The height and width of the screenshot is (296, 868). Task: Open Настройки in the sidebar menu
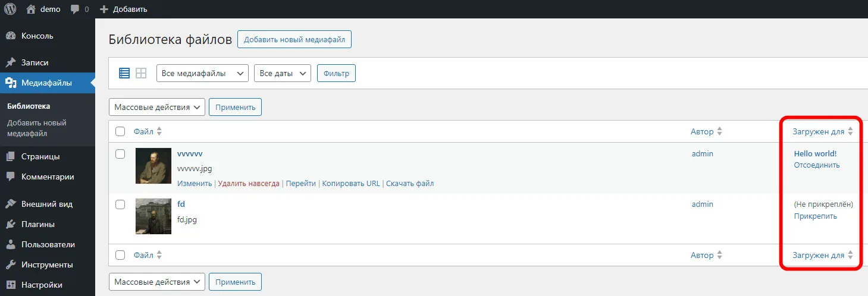coord(42,285)
